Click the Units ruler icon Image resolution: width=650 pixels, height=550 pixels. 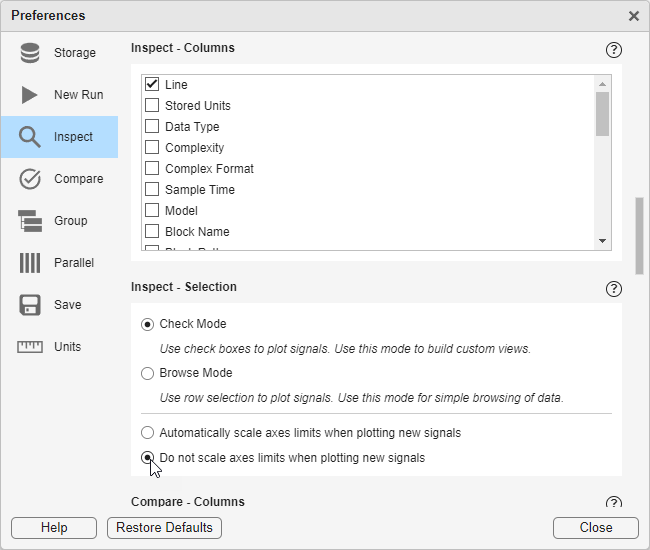pos(30,347)
